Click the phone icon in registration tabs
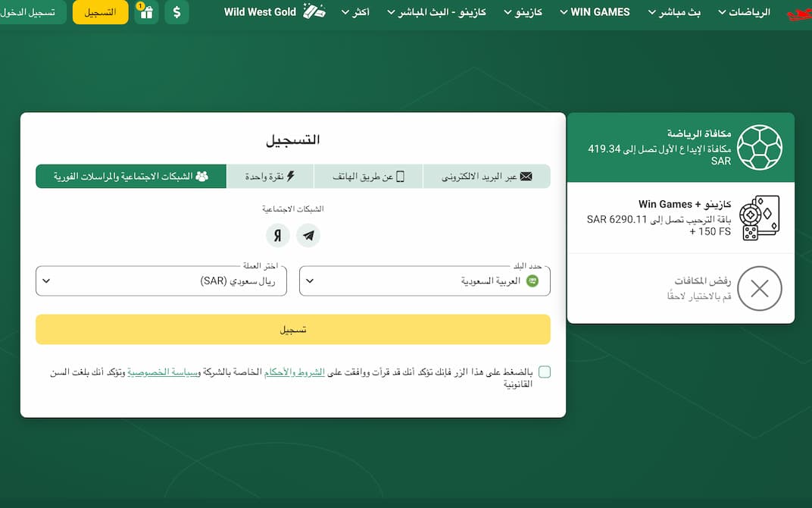The height and width of the screenshot is (508, 812). pos(400,176)
